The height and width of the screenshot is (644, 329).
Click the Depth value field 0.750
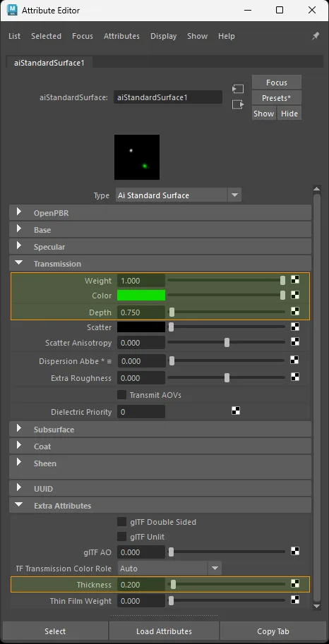click(x=141, y=312)
